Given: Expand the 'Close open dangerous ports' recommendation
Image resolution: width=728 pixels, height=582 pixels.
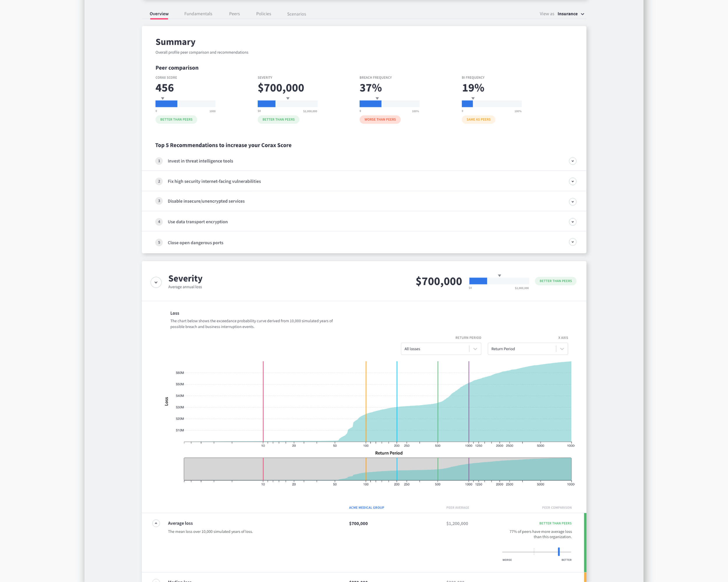Looking at the screenshot, I should coord(572,242).
